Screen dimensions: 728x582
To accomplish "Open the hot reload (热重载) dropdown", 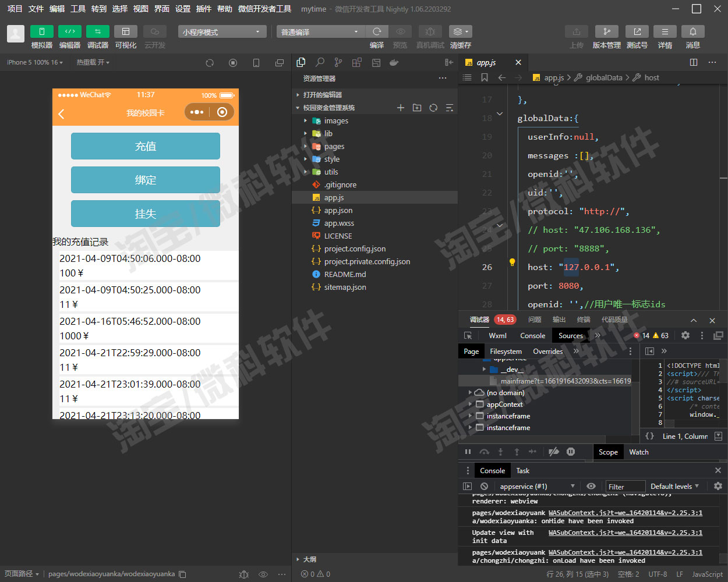I will tap(93, 62).
